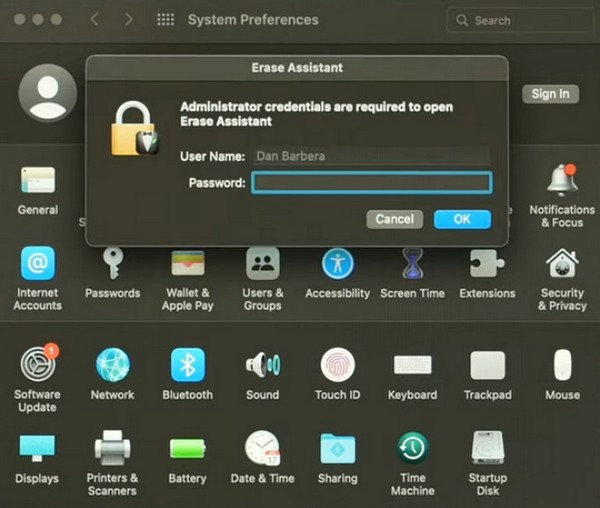Open Security & Privacy preferences

tap(562, 263)
